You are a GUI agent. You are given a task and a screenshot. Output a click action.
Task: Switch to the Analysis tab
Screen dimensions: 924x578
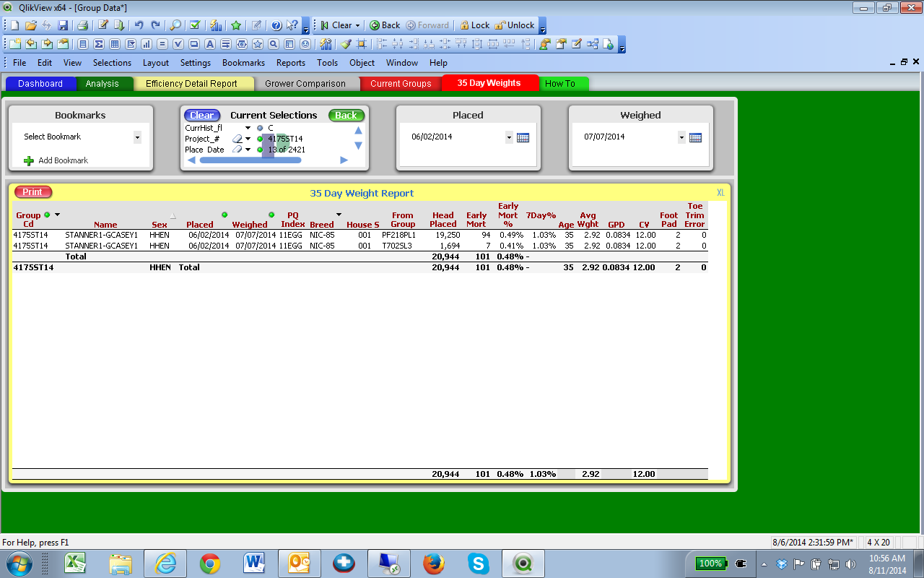point(102,84)
